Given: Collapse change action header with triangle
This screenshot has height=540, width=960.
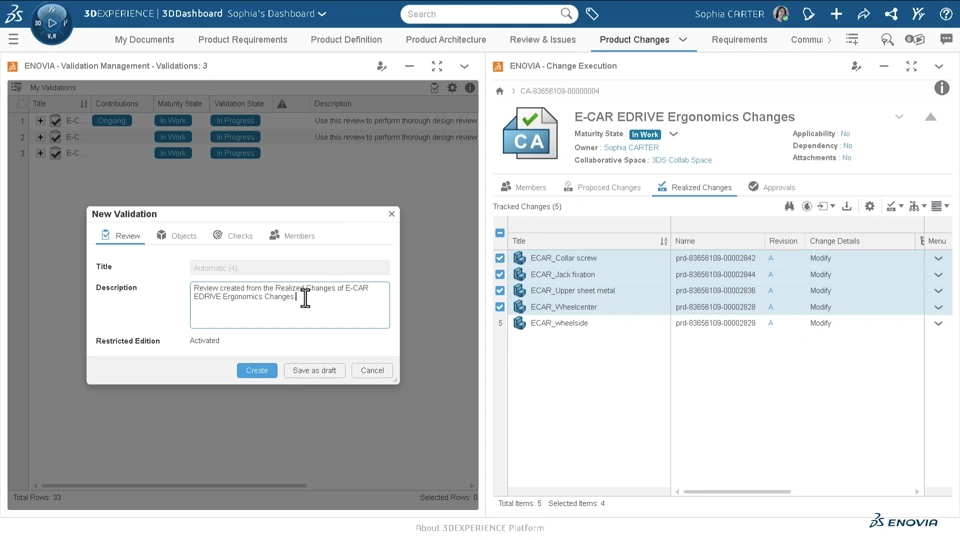Looking at the screenshot, I should 931,117.
